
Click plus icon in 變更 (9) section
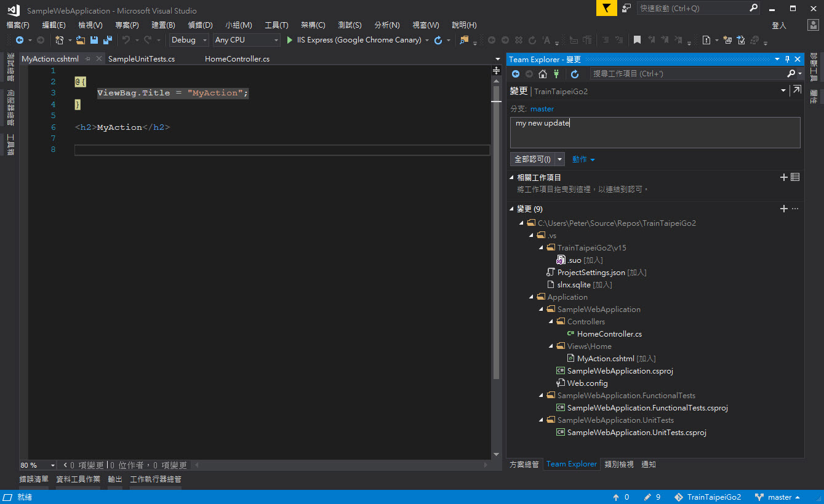point(784,209)
